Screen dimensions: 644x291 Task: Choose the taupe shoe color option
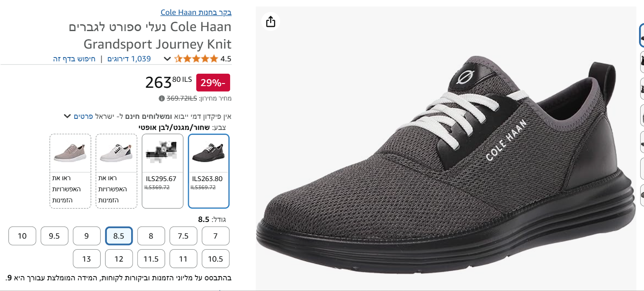point(70,171)
